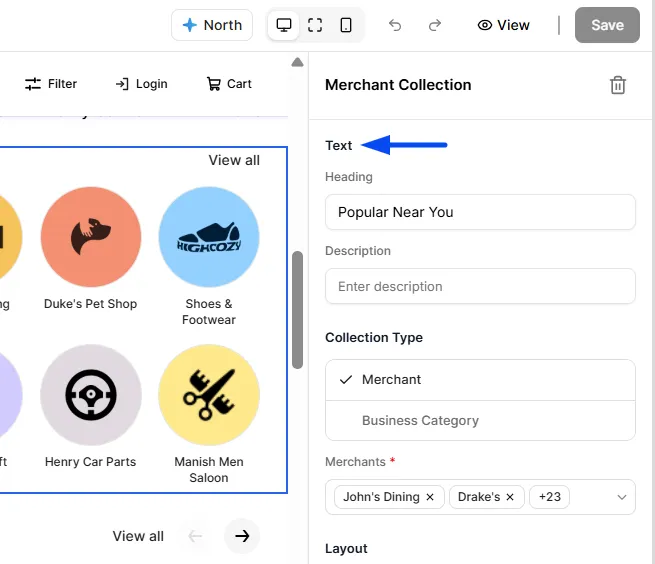Click the preview vertical scrollbar thumb
655x564 pixels.
(x=297, y=310)
